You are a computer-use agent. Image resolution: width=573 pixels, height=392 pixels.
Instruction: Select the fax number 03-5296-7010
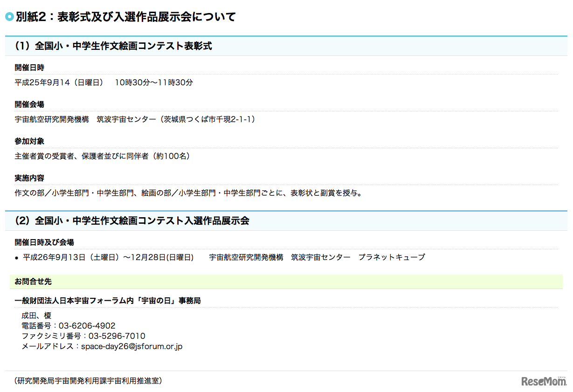[117, 336]
